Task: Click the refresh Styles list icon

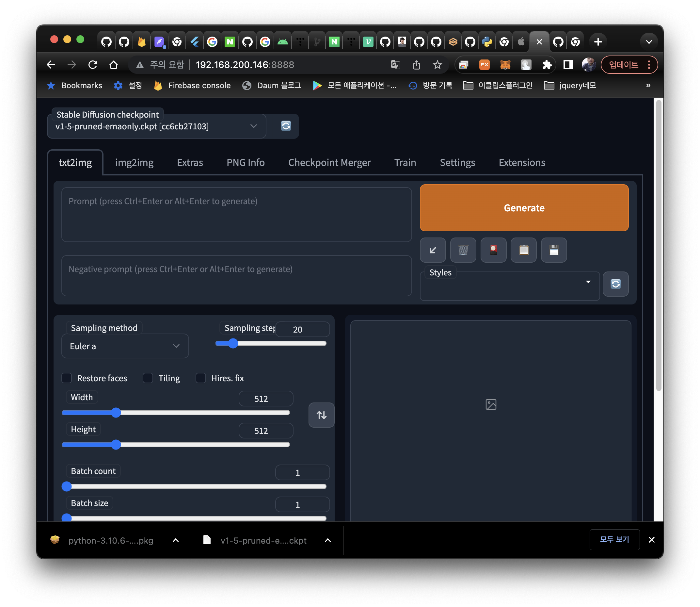Action: pyautogui.click(x=615, y=284)
